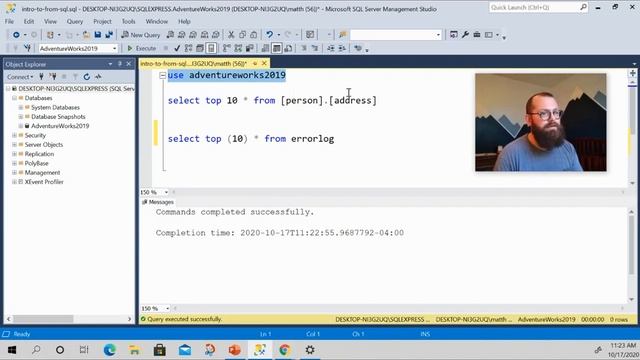640x360 pixels.
Task: Expand the Management node
Action: coord(14,173)
